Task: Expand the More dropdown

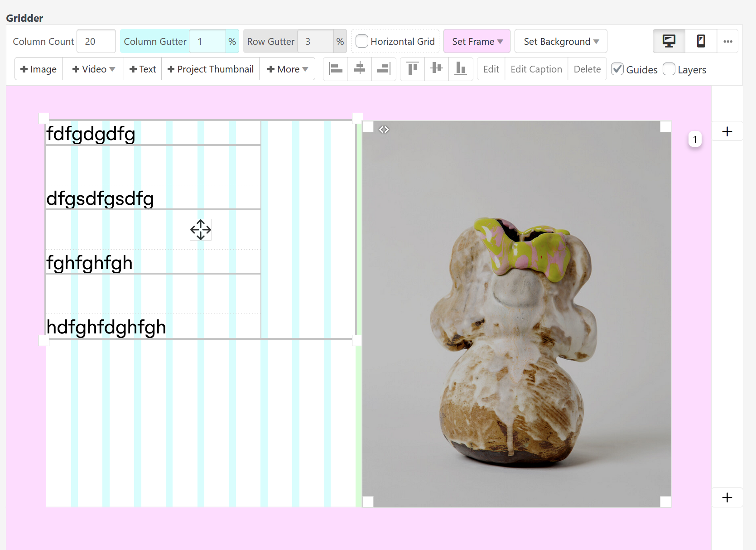Action: pyautogui.click(x=287, y=69)
